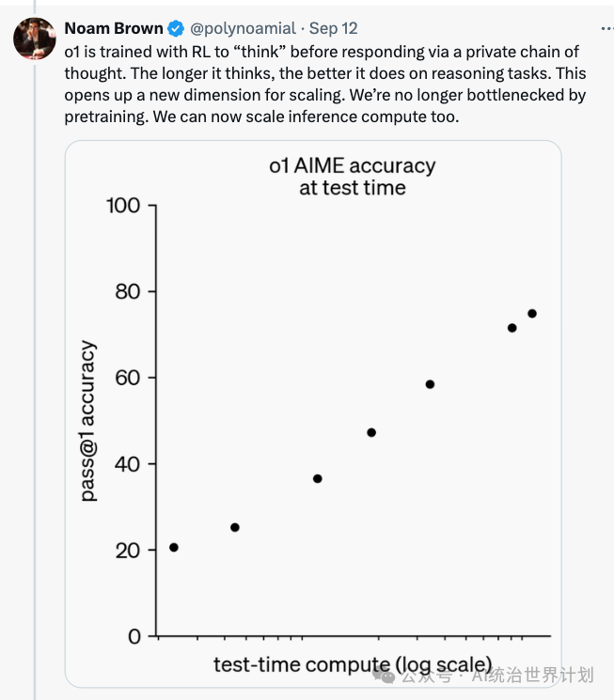The width and height of the screenshot is (614, 700).
Task: Click the 'pass@1 accuracy' y-axis label
Action: tap(88, 421)
